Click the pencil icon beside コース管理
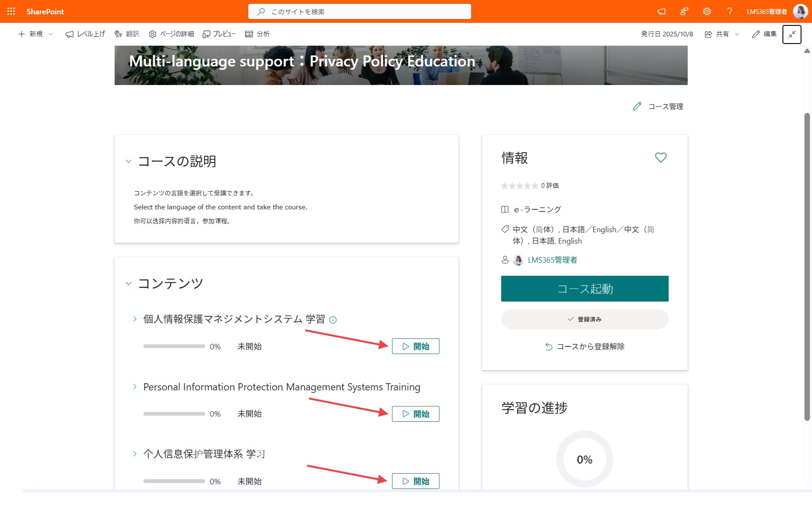The width and height of the screenshot is (812, 505). (637, 106)
